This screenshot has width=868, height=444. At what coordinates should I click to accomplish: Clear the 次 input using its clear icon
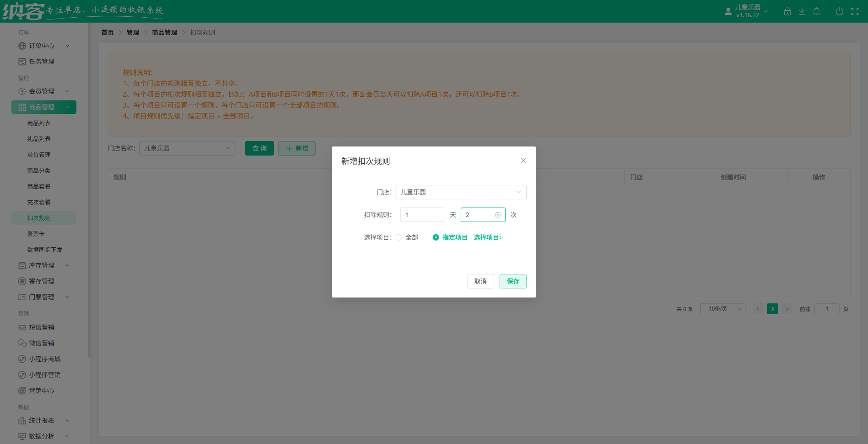click(x=498, y=215)
